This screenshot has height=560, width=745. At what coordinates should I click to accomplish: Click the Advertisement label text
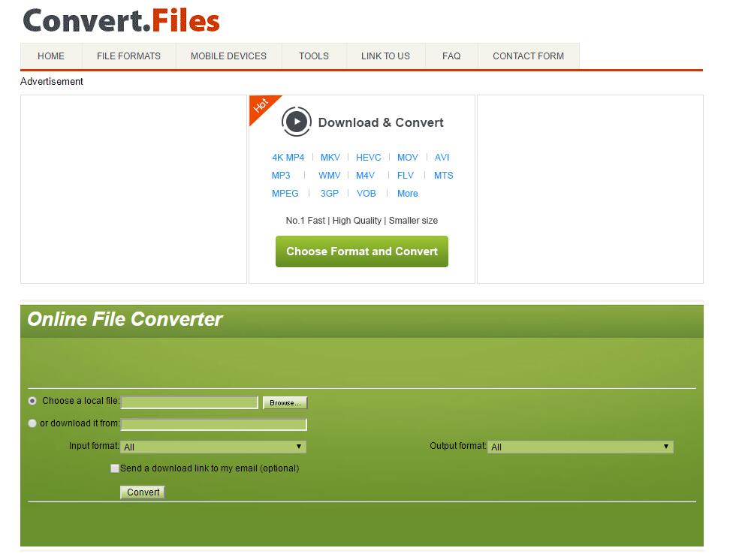pos(51,81)
